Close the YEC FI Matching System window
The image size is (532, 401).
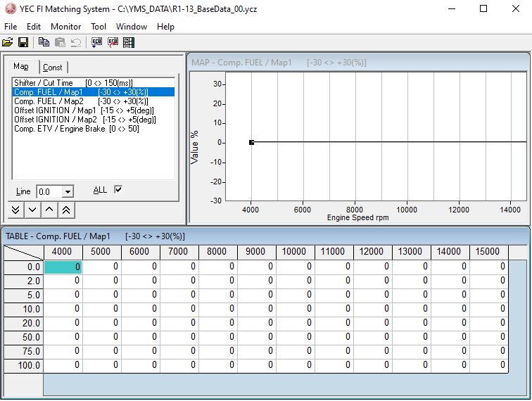click(516, 9)
